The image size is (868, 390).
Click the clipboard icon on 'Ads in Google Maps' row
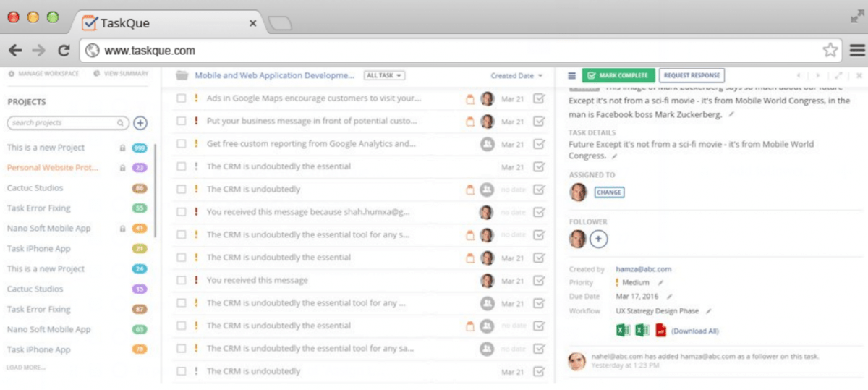(470, 98)
